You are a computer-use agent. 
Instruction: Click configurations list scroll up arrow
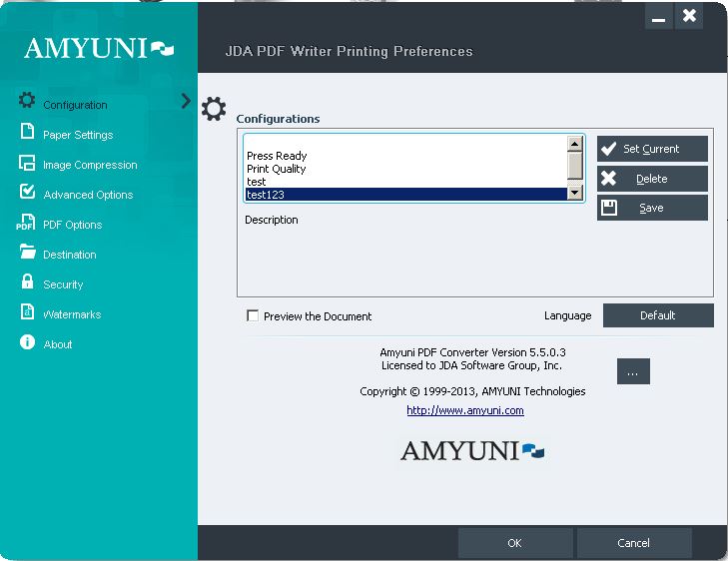coord(575,144)
